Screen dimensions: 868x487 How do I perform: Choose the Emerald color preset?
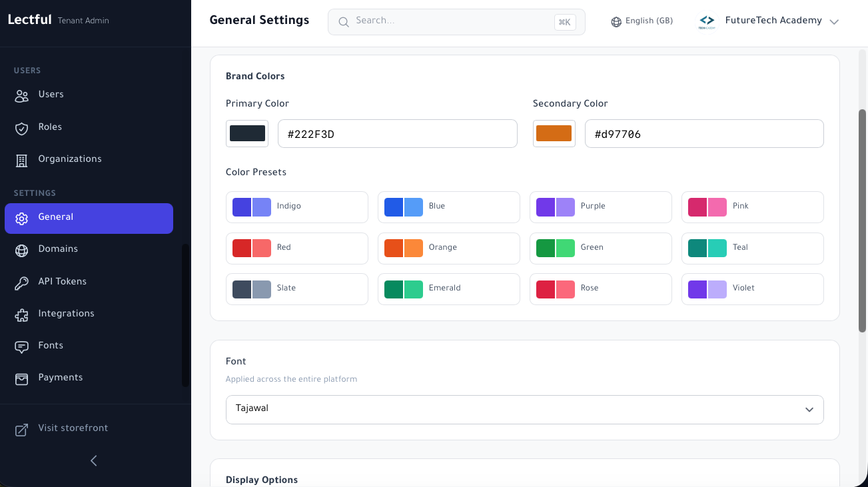(449, 288)
